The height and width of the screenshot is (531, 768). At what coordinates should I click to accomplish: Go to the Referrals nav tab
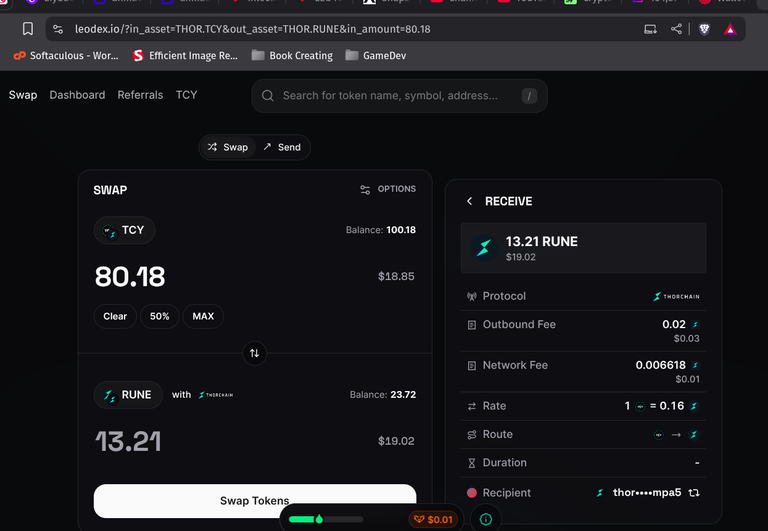click(140, 95)
